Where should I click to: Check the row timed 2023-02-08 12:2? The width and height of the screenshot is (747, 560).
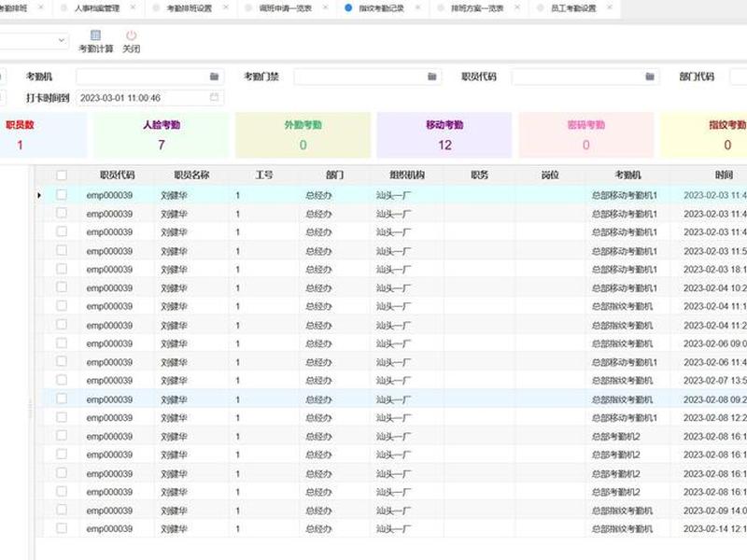[62, 417]
